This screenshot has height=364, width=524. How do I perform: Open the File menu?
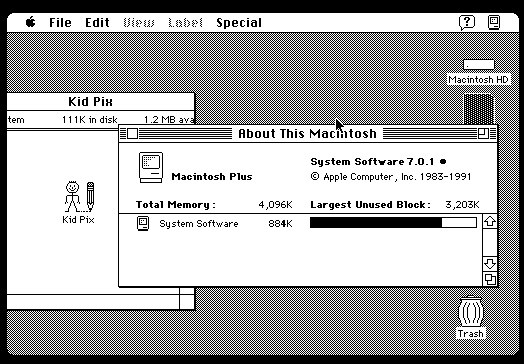pos(60,23)
